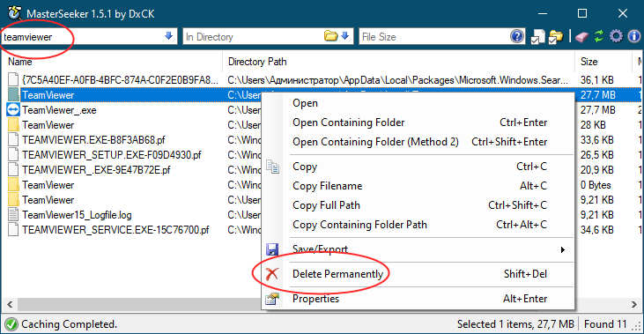644x334 pixels.
Task: Click the red X Delete Permanently icon
Action: point(271,273)
